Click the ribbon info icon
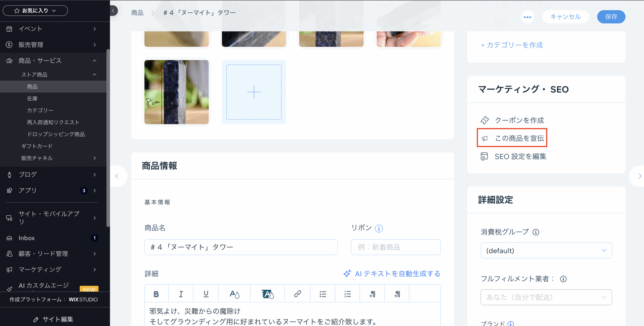The height and width of the screenshot is (326, 644). point(379,228)
